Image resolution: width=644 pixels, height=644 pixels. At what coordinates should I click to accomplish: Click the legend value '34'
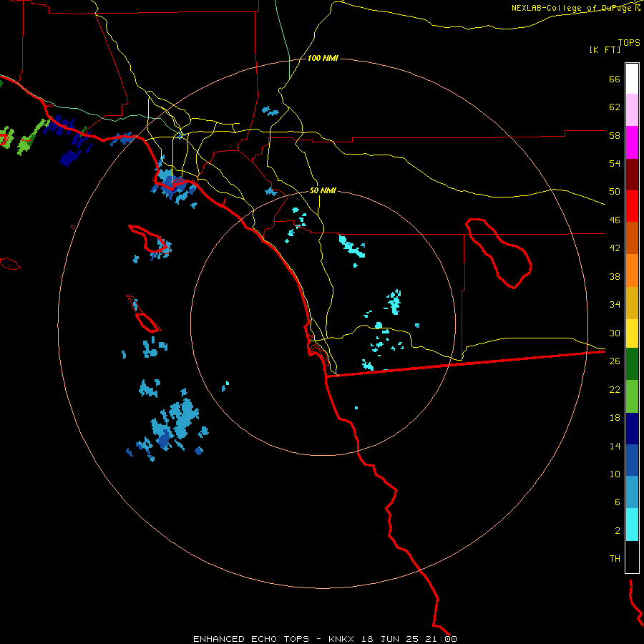(615, 305)
